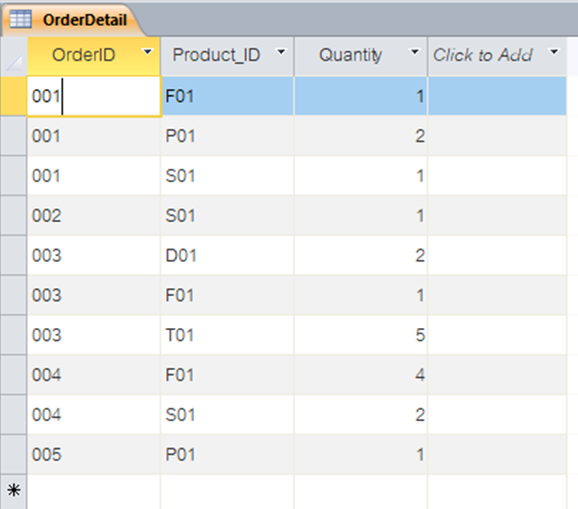Click Product_ID P01 in order 001 row

coord(227,136)
